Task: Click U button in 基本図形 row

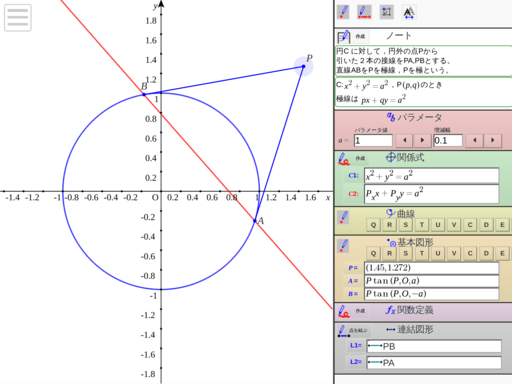Action: point(438,253)
